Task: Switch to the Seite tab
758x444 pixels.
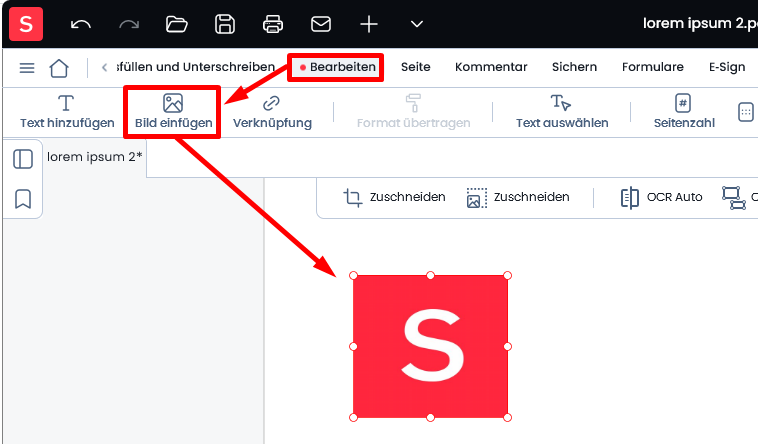Action: coord(415,67)
